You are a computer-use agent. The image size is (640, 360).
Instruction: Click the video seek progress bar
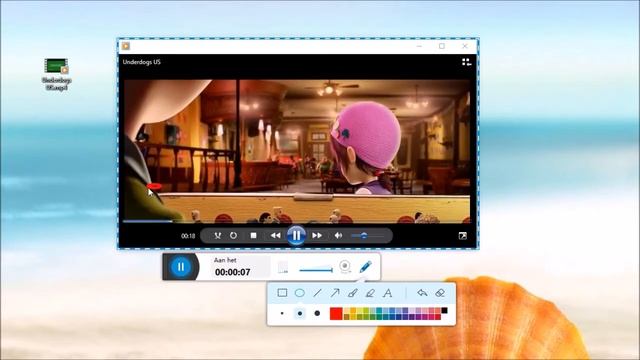[297, 222]
